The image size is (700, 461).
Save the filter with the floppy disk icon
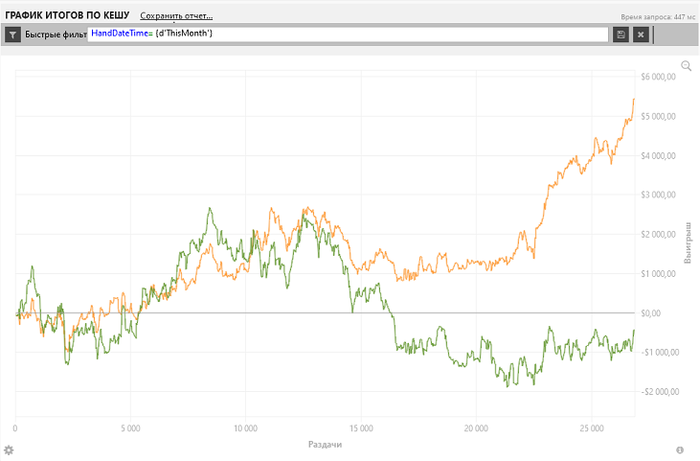pos(621,34)
